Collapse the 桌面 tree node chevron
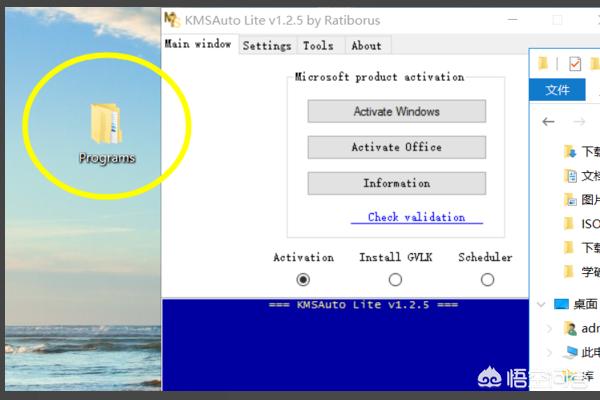The width and height of the screenshot is (600, 400). coord(541,304)
